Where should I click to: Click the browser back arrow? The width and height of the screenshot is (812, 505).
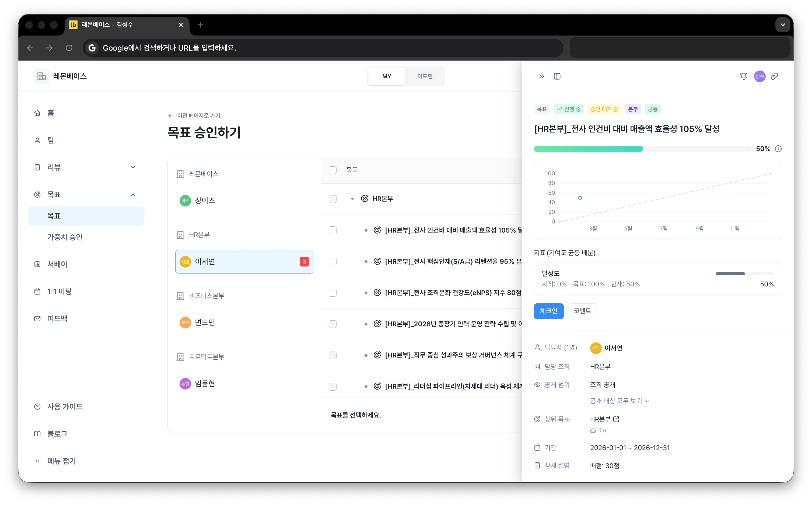pos(30,48)
